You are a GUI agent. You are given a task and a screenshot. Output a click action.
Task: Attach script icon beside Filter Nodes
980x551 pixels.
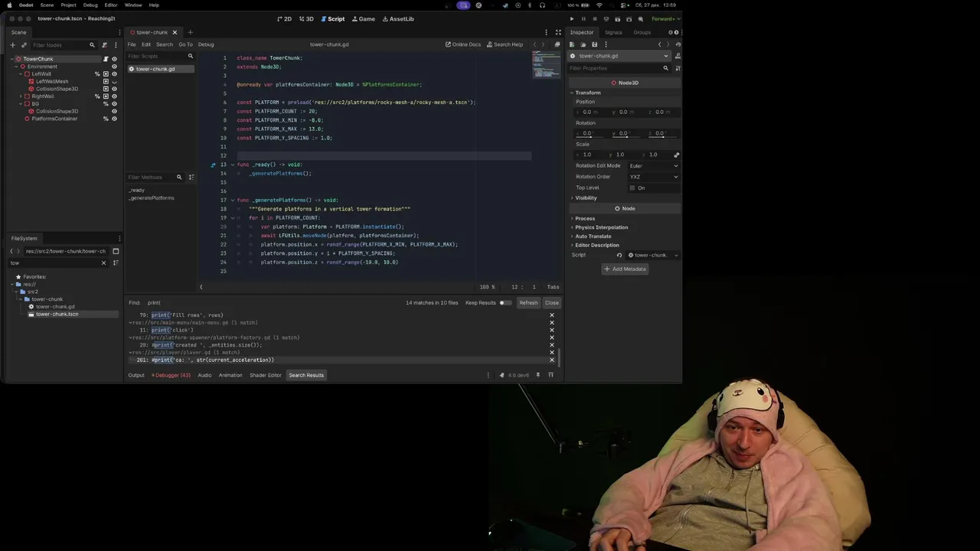click(x=105, y=45)
